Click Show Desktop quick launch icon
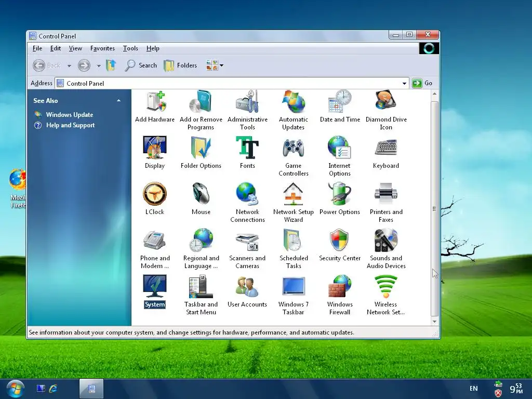This screenshot has width=532, height=399. [41, 389]
